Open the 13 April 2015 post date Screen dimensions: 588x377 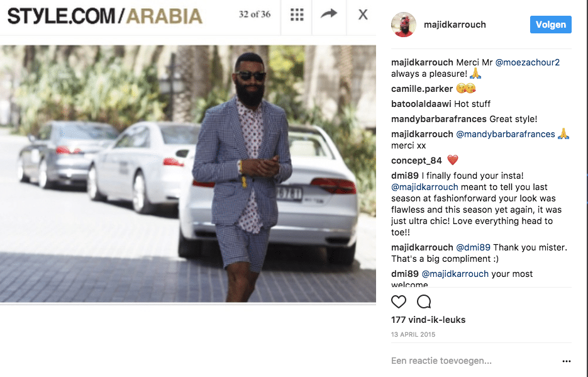(413, 335)
